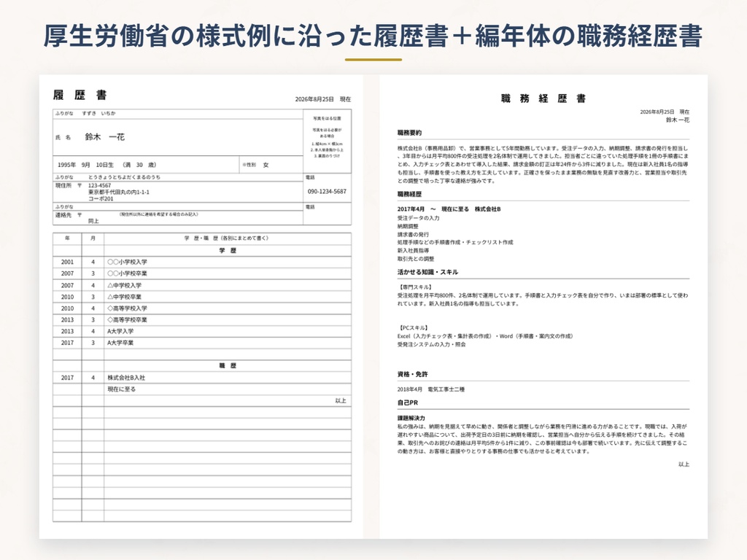Select the duty 取引先との調整

click(x=416, y=259)
